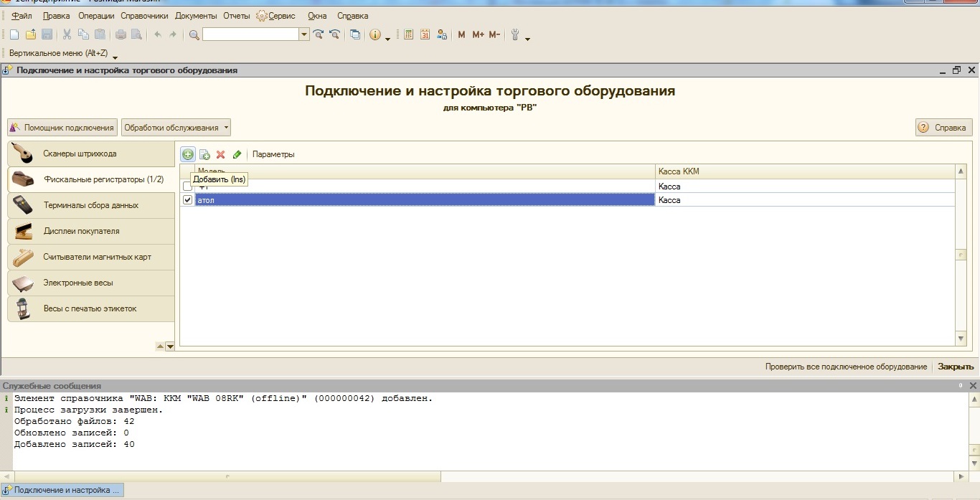Open the Документы menu

point(196,16)
